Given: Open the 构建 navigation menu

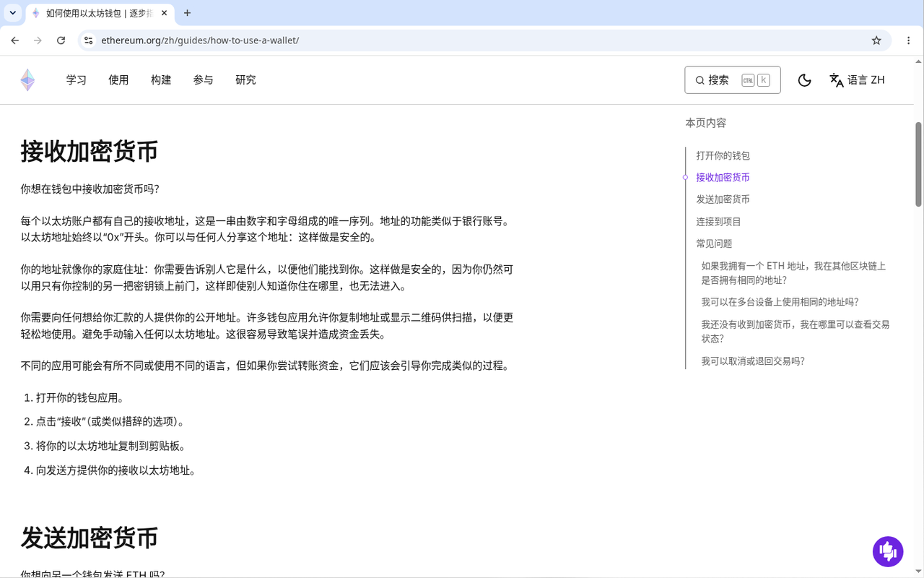Looking at the screenshot, I should point(161,80).
